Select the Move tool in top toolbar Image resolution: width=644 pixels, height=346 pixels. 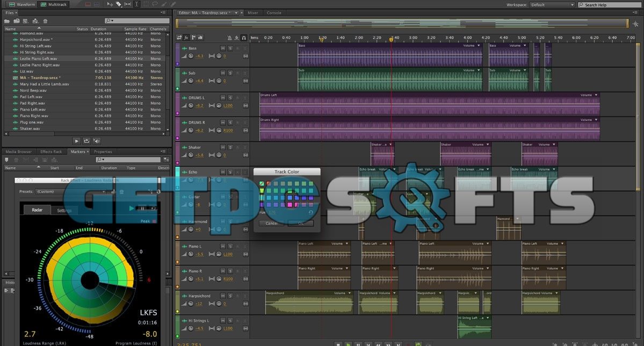pos(110,4)
